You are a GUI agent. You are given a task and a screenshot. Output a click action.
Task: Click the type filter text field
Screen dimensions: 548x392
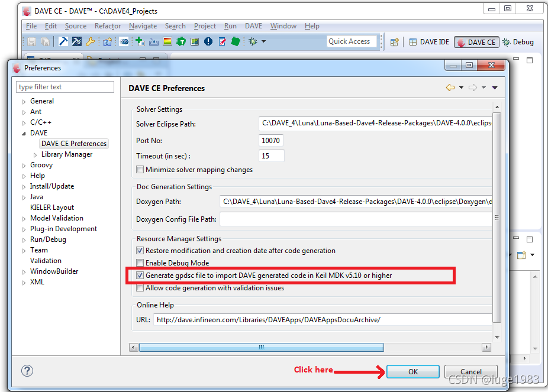point(65,87)
